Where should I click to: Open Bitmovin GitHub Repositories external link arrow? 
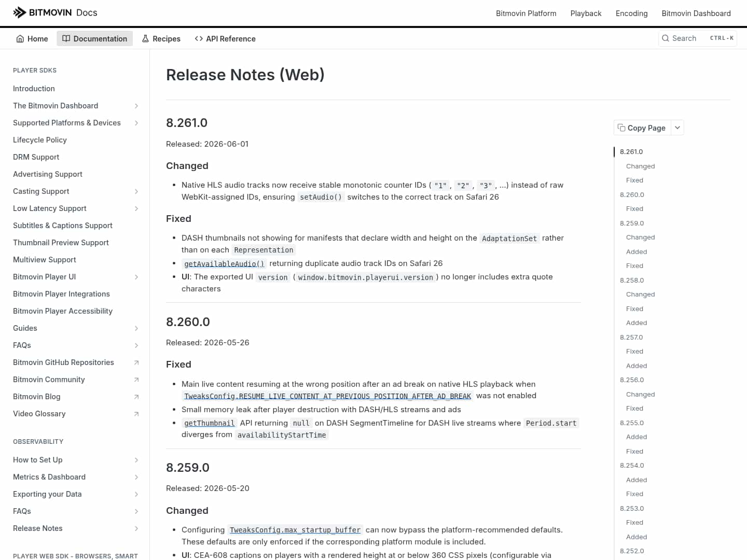click(x=136, y=362)
